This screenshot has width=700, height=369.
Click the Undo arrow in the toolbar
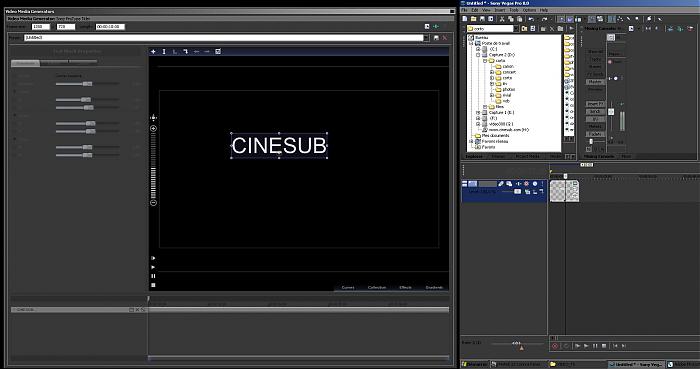[x=531, y=19]
